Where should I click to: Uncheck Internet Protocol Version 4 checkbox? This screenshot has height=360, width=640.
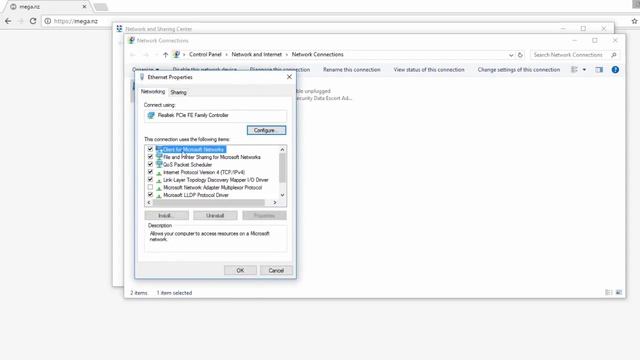coord(150,172)
